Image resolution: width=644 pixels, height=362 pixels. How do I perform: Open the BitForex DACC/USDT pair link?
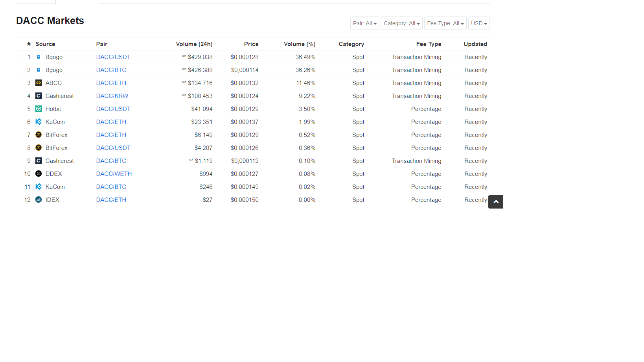tap(113, 148)
